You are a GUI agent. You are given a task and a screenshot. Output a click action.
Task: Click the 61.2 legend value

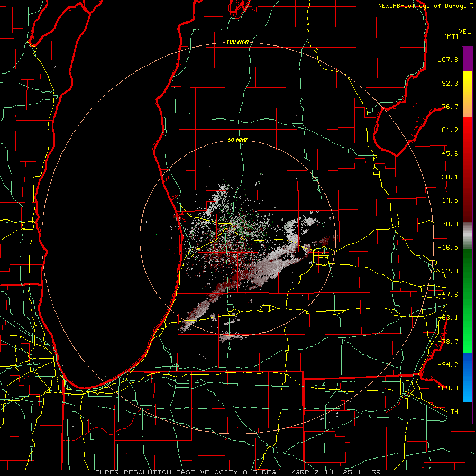click(x=450, y=130)
